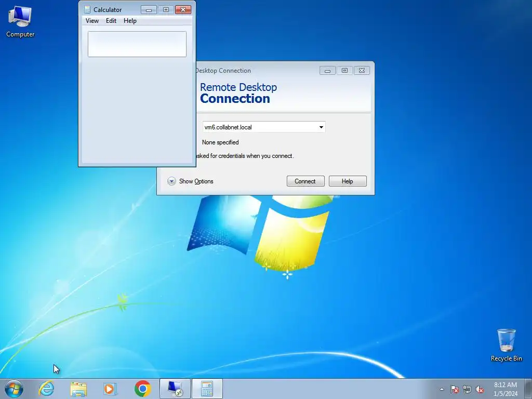Open the muted volume icon in tray
This screenshot has width=532, height=399.
click(x=480, y=389)
